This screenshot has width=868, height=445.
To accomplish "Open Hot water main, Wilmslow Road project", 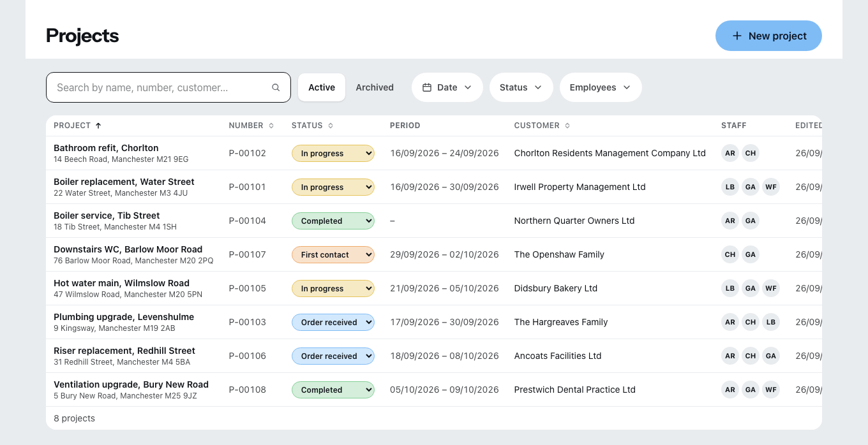I will pos(121,283).
